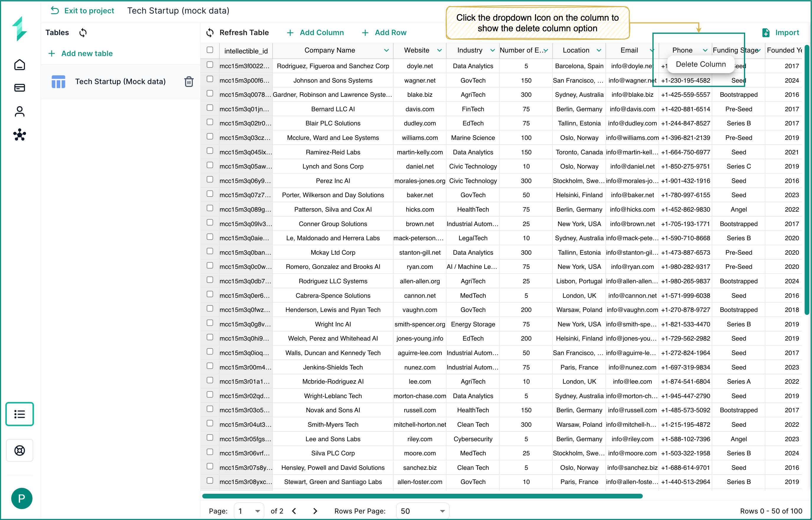Check the Johnson and Sons Systems row checkbox
Image resolution: width=812 pixels, height=520 pixels.
[210, 79]
